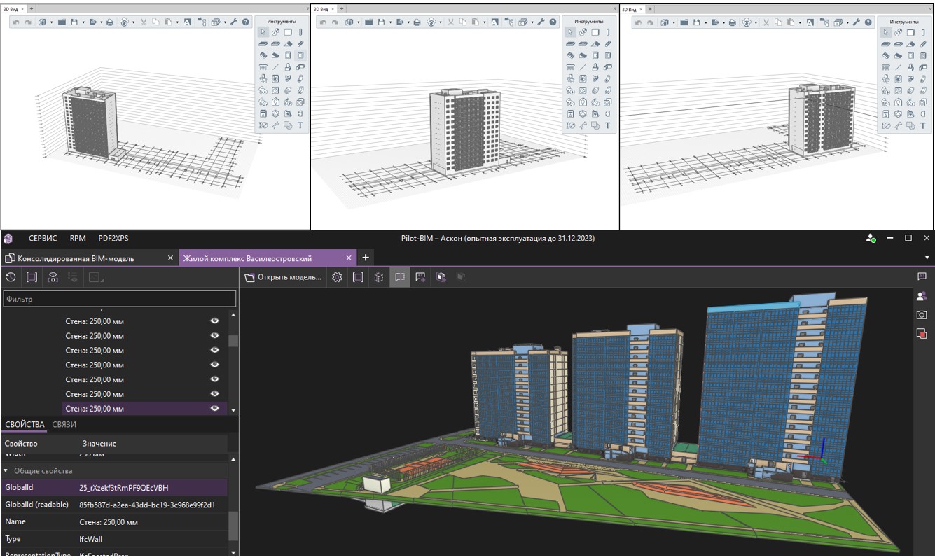Open the camera snapshot icon in right sidebar
The height and width of the screenshot is (560, 935).
click(x=922, y=315)
